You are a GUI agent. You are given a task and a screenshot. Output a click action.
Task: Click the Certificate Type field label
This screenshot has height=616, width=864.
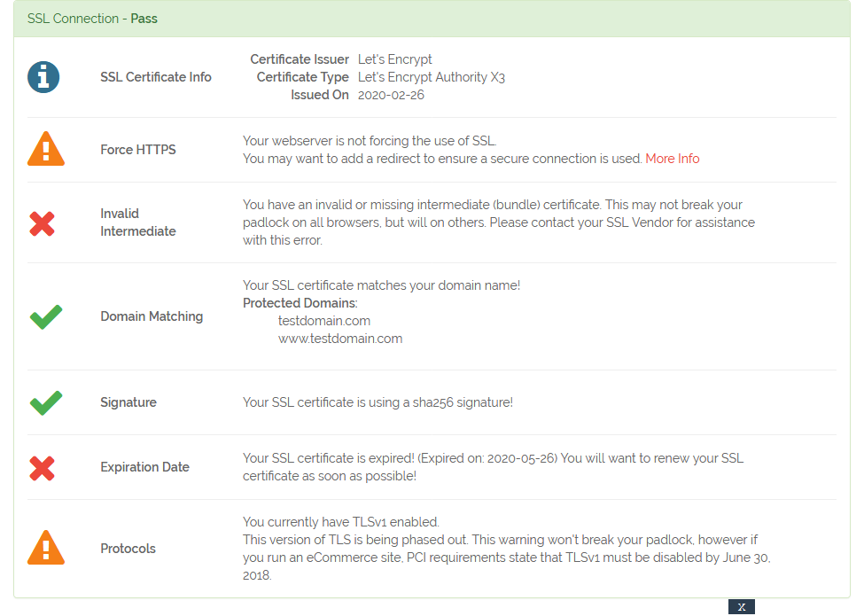pyautogui.click(x=302, y=77)
